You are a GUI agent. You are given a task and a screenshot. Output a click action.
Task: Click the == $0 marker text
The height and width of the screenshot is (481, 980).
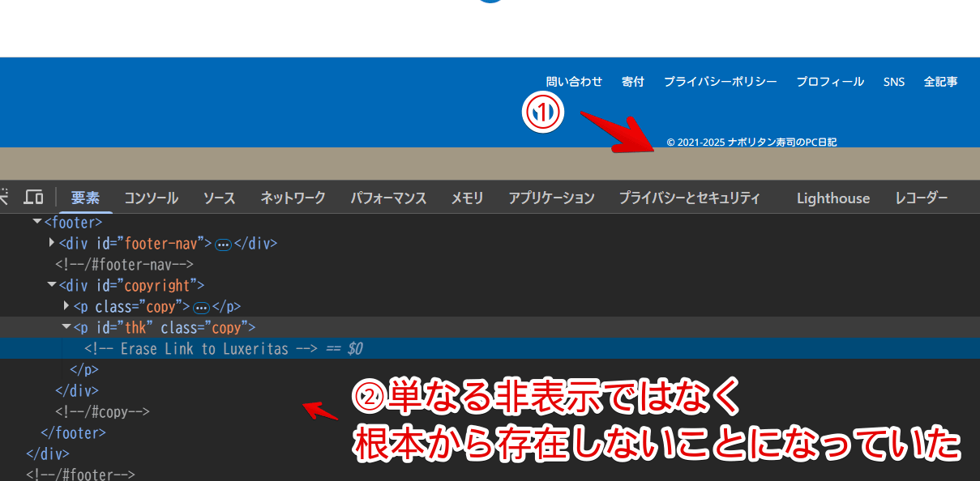pos(344,348)
